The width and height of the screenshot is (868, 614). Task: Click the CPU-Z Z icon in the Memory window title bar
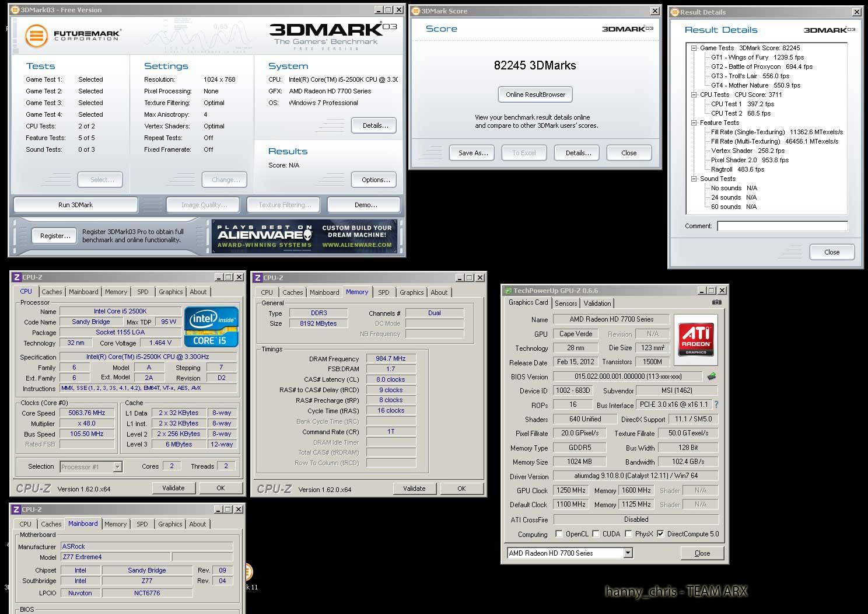[x=257, y=278]
